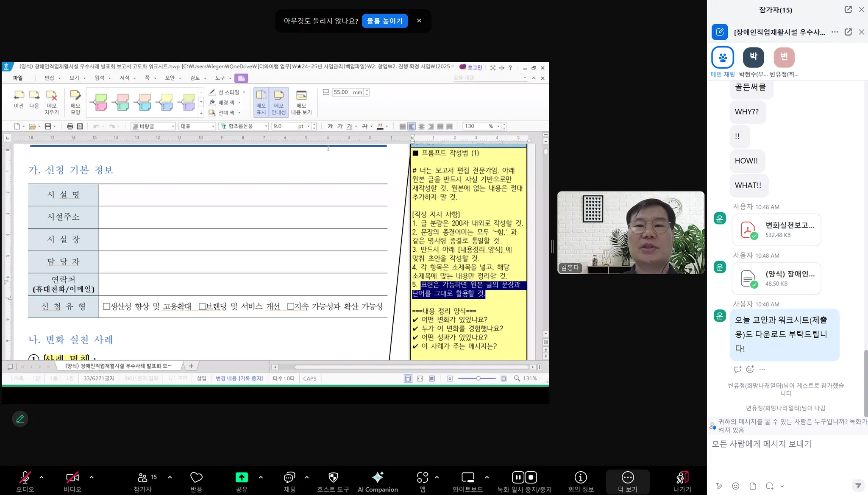
Task: Switch to the Main Chat tab
Action: pos(723,58)
